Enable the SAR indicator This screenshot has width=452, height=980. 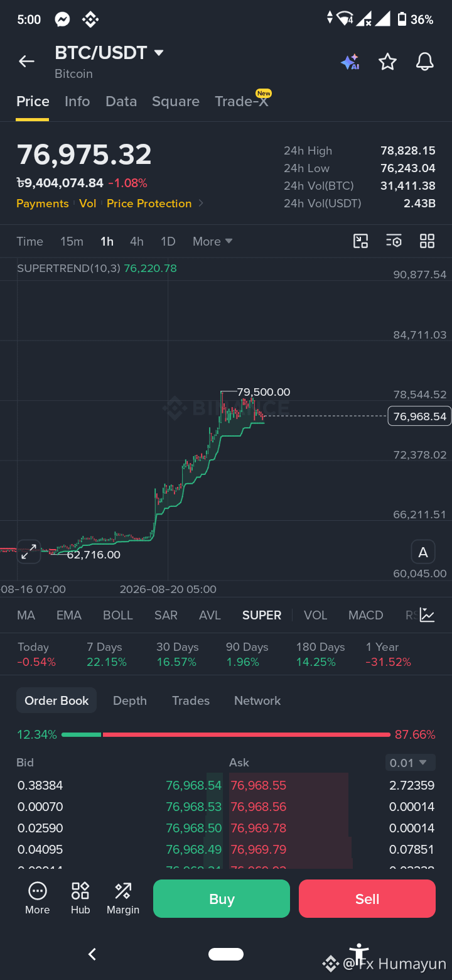click(x=166, y=615)
